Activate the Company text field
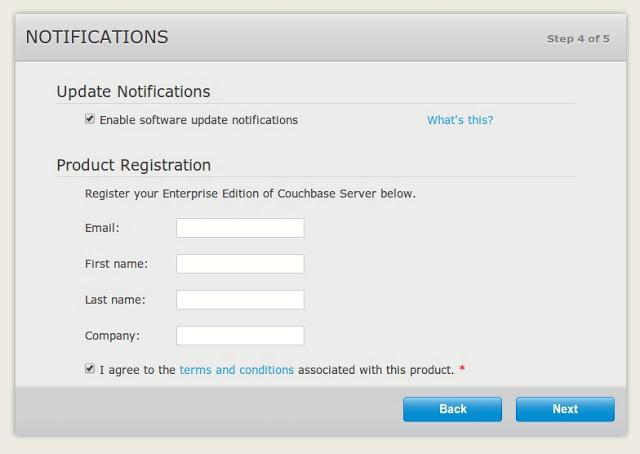 (x=240, y=336)
